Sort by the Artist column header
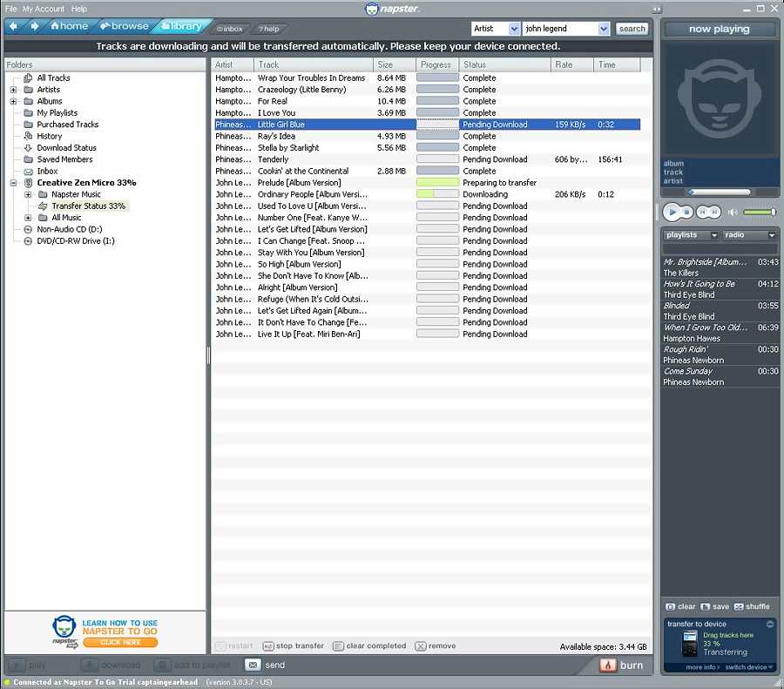The width and height of the screenshot is (784, 689). pyautogui.click(x=233, y=64)
